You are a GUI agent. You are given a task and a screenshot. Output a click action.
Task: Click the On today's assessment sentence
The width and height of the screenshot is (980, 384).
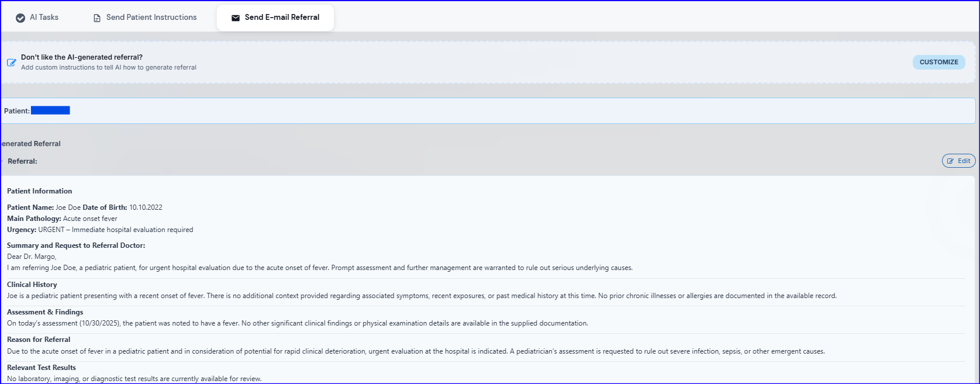298,323
